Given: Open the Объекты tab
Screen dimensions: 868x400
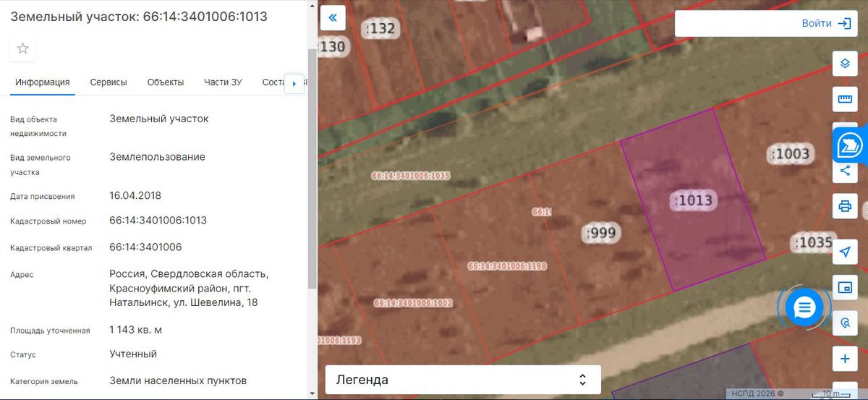Looking at the screenshot, I should 166,82.
